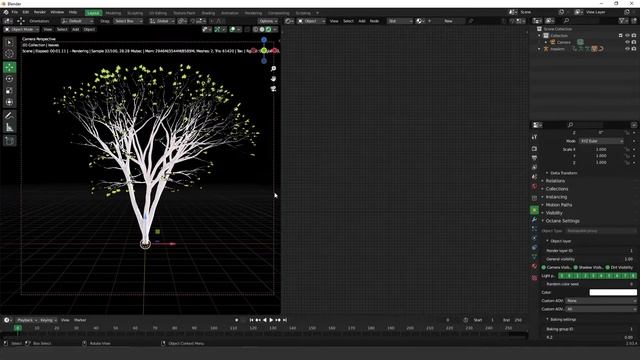
Task: Open the Output properties tab
Action: (x=534, y=158)
